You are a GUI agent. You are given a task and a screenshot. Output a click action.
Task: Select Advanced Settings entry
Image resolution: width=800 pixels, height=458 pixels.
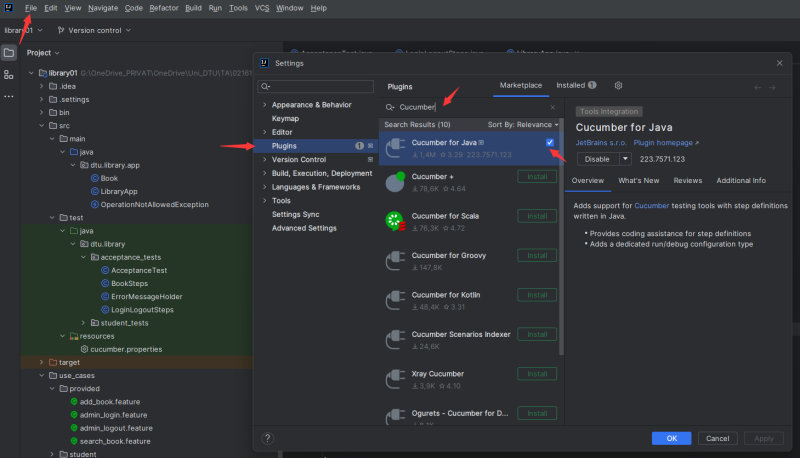pyautogui.click(x=304, y=228)
